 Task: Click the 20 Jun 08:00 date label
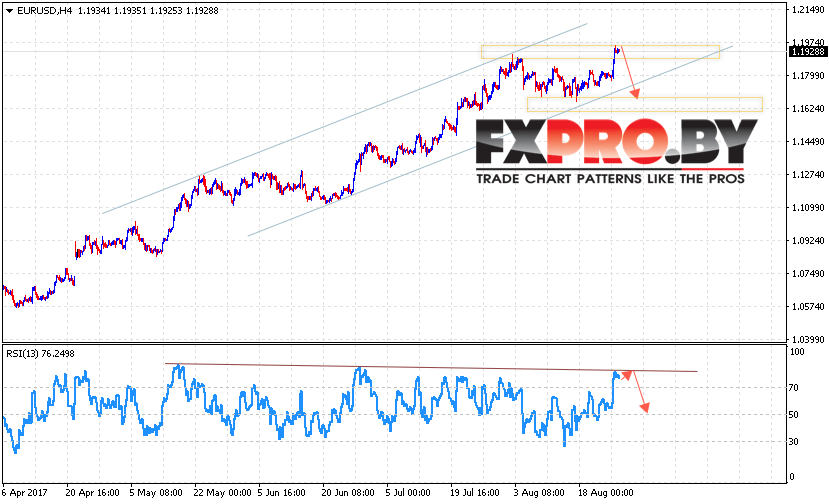click(348, 493)
